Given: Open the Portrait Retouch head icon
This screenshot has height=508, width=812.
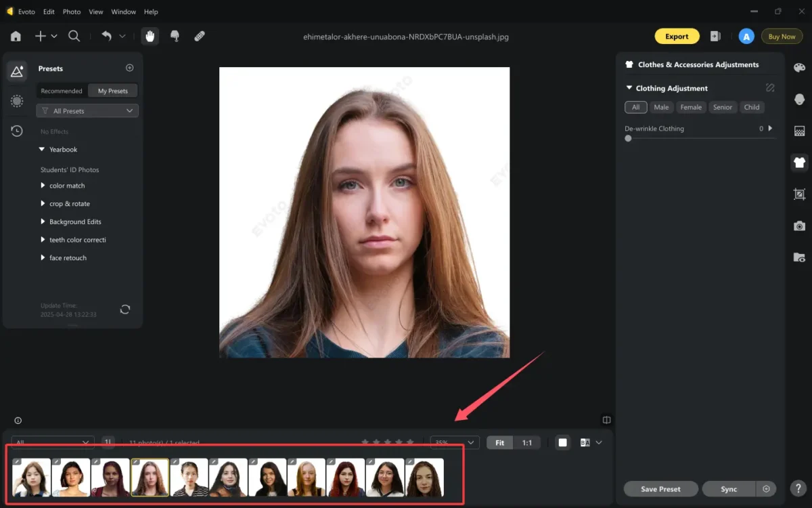Looking at the screenshot, I should (799, 100).
